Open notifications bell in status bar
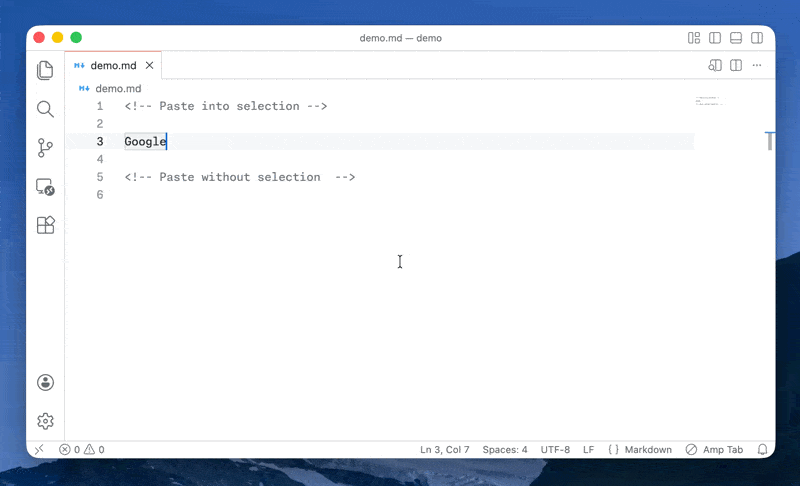 pyautogui.click(x=762, y=449)
